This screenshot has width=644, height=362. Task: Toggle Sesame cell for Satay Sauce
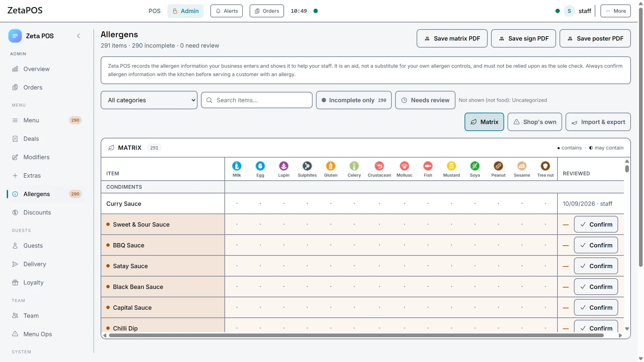click(522, 266)
